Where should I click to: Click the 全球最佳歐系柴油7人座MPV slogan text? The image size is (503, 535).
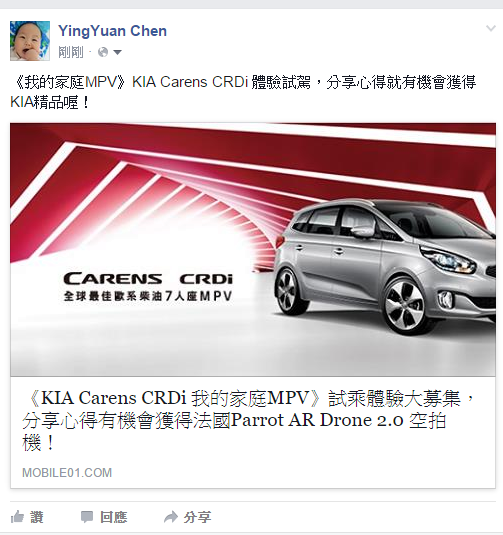tap(148, 296)
